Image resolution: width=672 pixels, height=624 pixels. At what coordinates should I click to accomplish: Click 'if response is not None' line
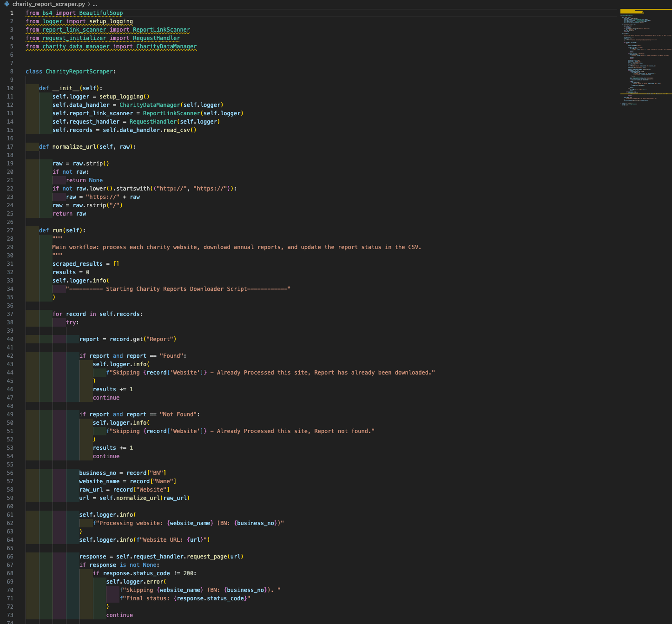tap(119, 565)
